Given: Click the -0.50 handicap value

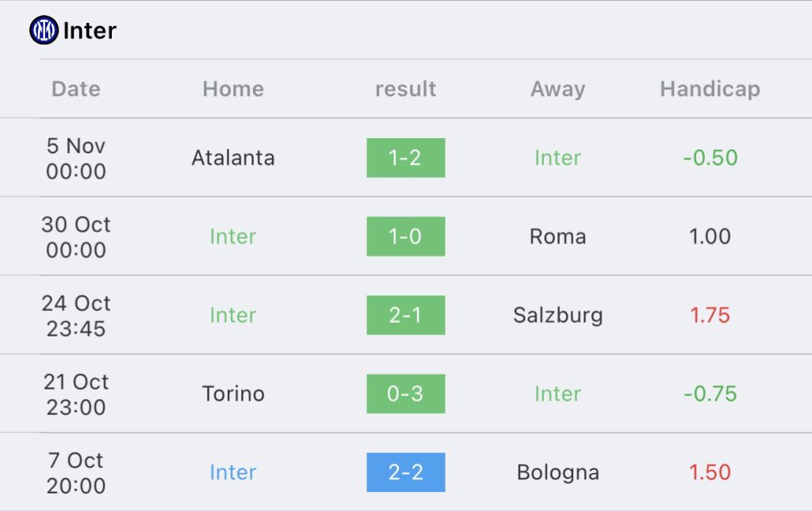Looking at the screenshot, I should (710, 158).
